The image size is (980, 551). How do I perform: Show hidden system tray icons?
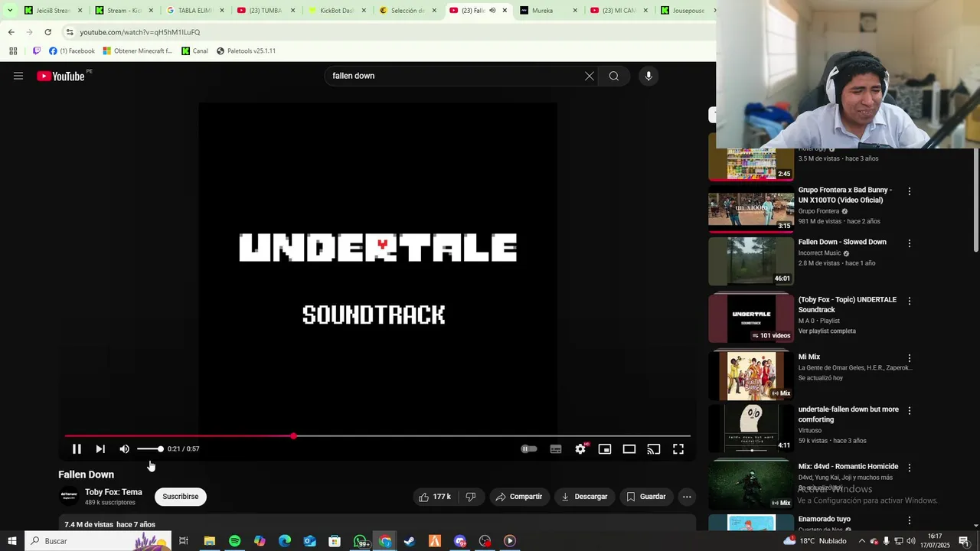(x=861, y=541)
